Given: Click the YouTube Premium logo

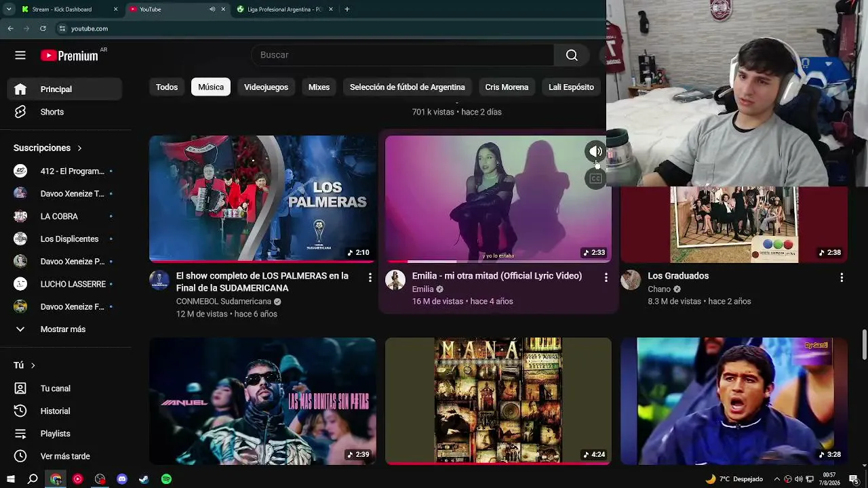Looking at the screenshot, I should 69,56.
